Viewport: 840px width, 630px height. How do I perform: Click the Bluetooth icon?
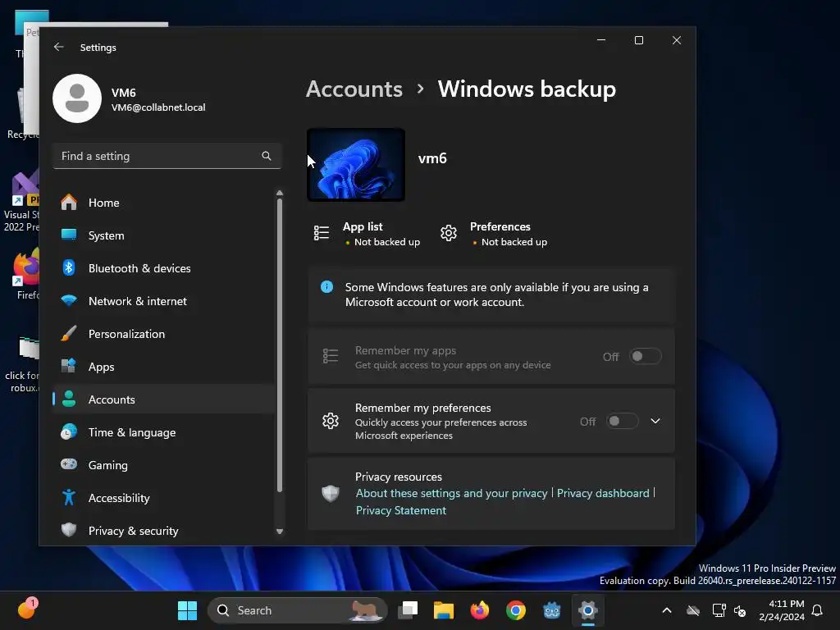pyautogui.click(x=69, y=267)
